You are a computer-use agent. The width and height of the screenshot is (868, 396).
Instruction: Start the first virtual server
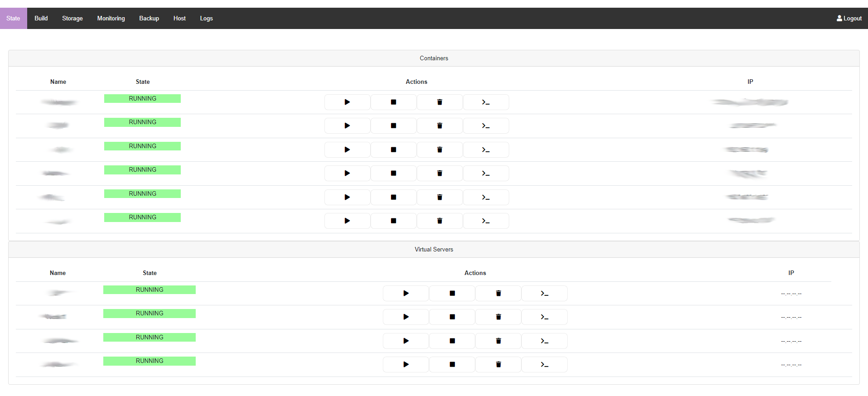[406, 293]
